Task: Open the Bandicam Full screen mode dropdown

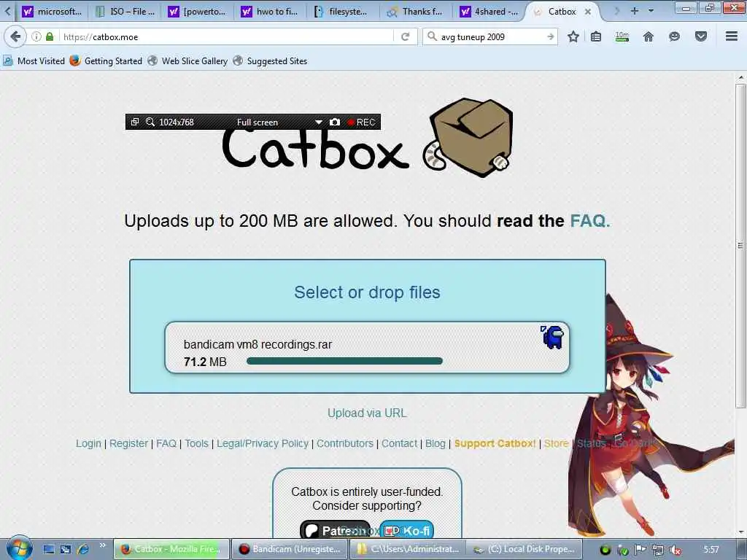Action: pos(319,122)
